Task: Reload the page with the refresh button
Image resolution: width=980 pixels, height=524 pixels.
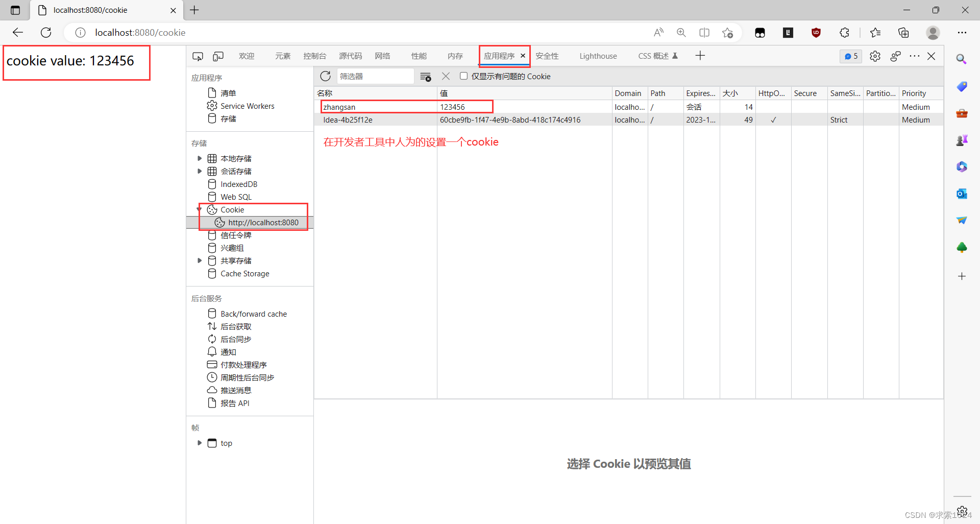Action: point(46,33)
